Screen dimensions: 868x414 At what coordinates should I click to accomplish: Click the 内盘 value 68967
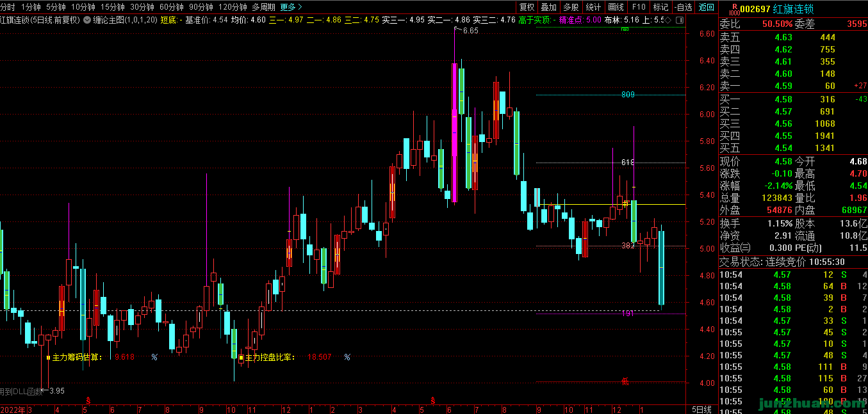pyautogui.click(x=855, y=211)
